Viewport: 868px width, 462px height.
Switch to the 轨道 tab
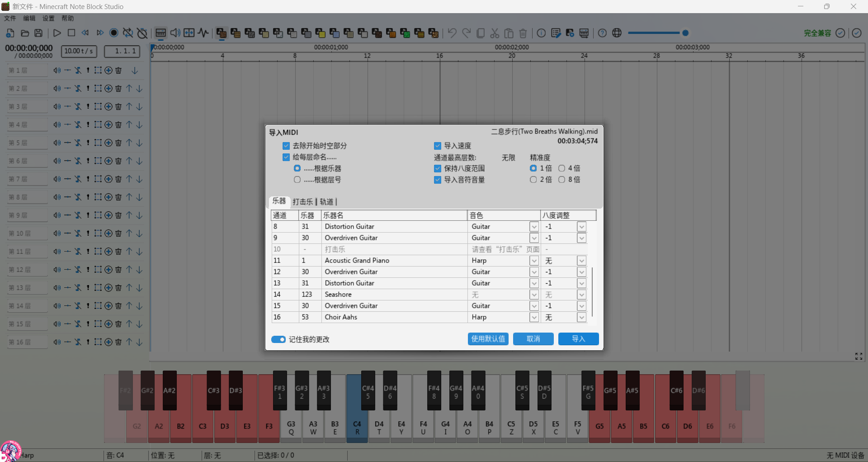(x=326, y=202)
